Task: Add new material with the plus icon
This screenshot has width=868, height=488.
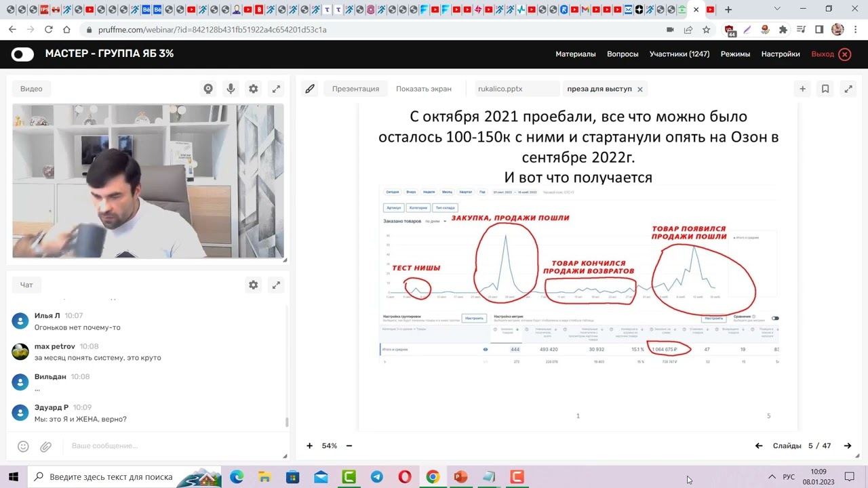Action: click(803, 88)
